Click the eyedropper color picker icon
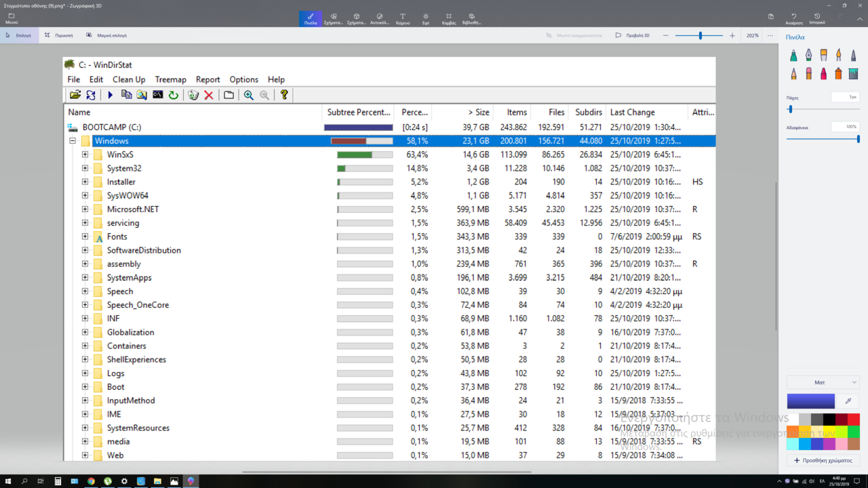This screenshot has height=488, width=868. [848, 401]
